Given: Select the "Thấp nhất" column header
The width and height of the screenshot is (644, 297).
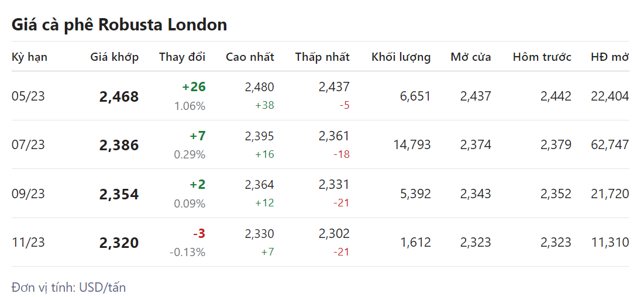Looking at the screenshot, I should point(322,57).
